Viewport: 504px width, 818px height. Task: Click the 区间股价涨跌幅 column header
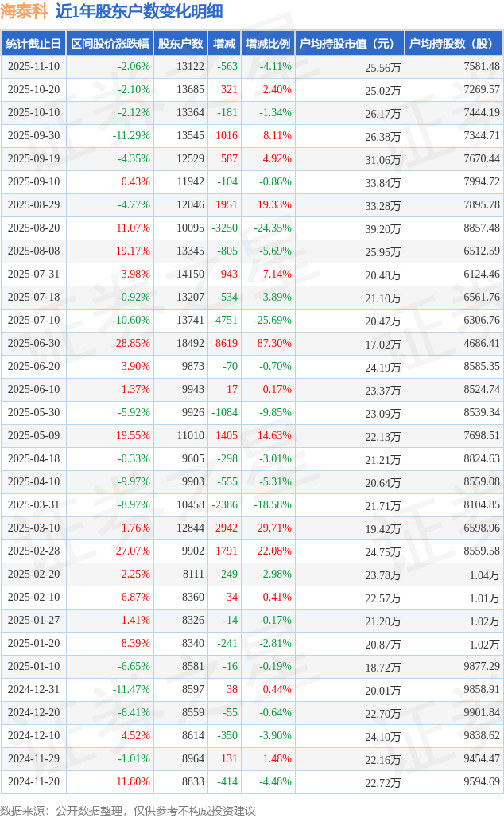[x=109, y=44]
